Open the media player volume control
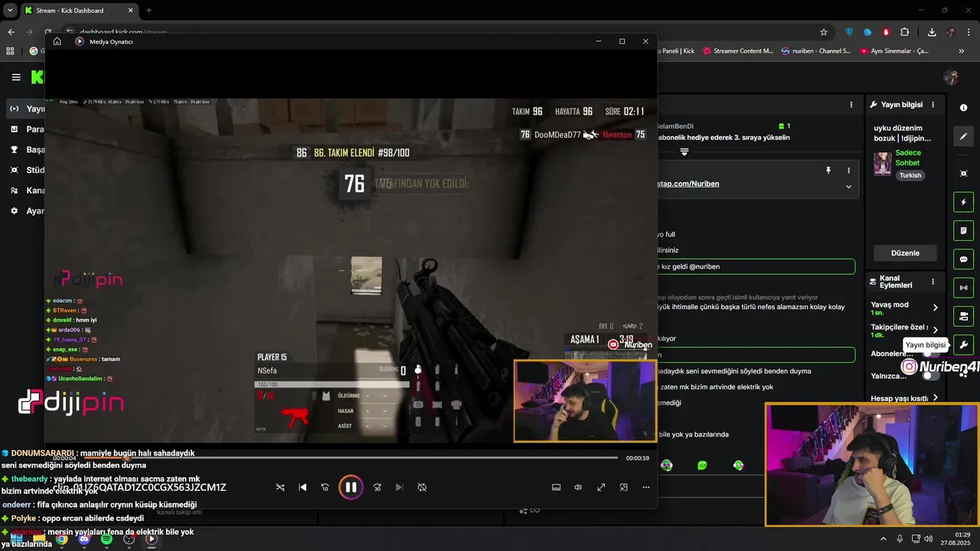Viewport: 980px width, 551px height. (x=578, y=487)
